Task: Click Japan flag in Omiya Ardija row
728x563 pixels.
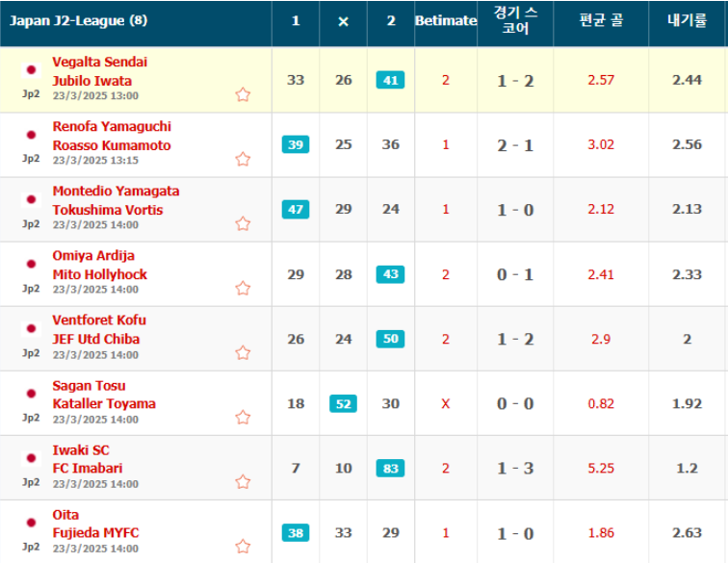Action: 31,264
